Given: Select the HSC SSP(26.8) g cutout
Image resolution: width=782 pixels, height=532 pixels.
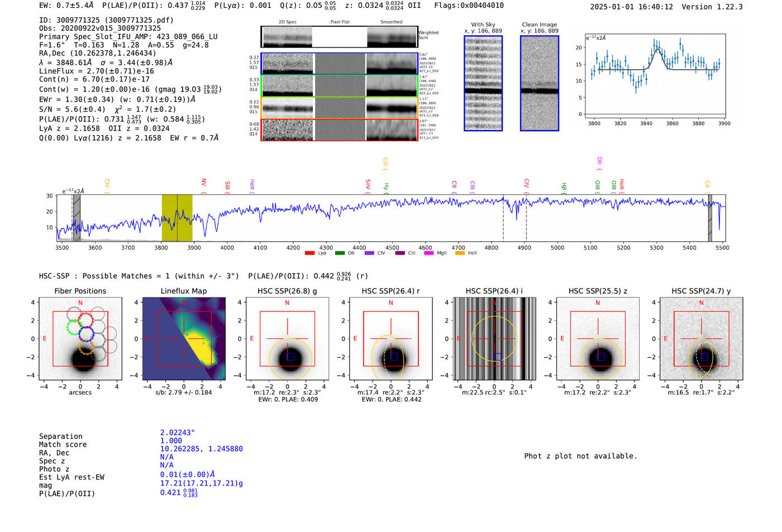Looking at the screenshot, I should (x=287, y=339).
